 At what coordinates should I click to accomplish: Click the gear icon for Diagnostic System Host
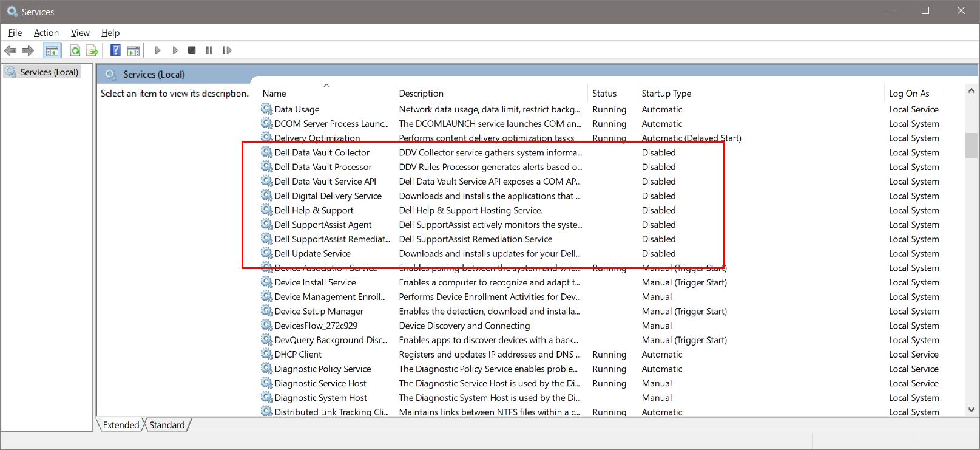pos(267,398)
